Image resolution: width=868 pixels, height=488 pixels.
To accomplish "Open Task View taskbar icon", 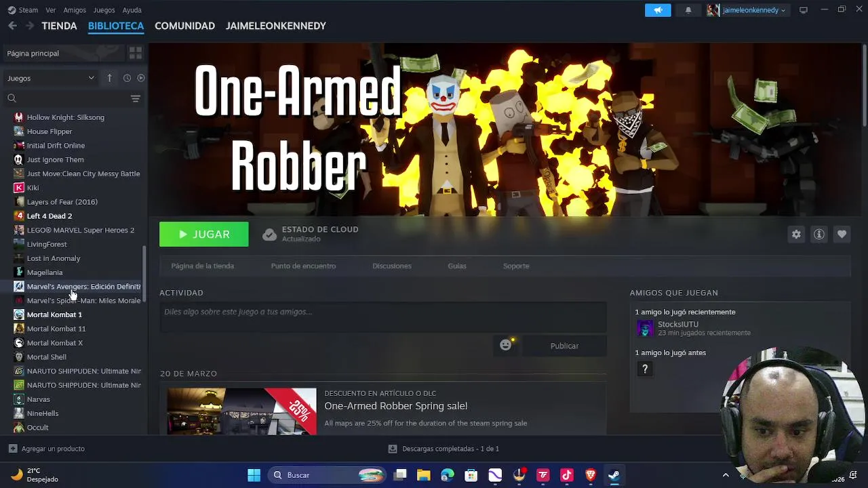I will point(400,475).
